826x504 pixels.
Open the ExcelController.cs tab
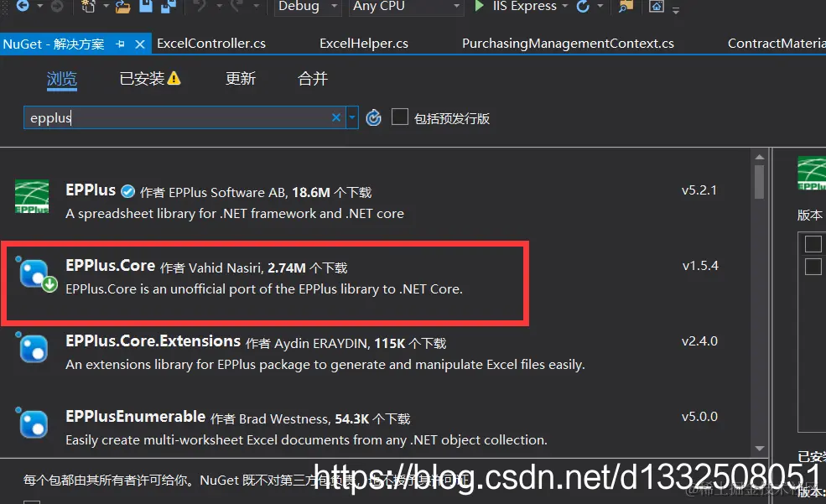coord(211,44)
